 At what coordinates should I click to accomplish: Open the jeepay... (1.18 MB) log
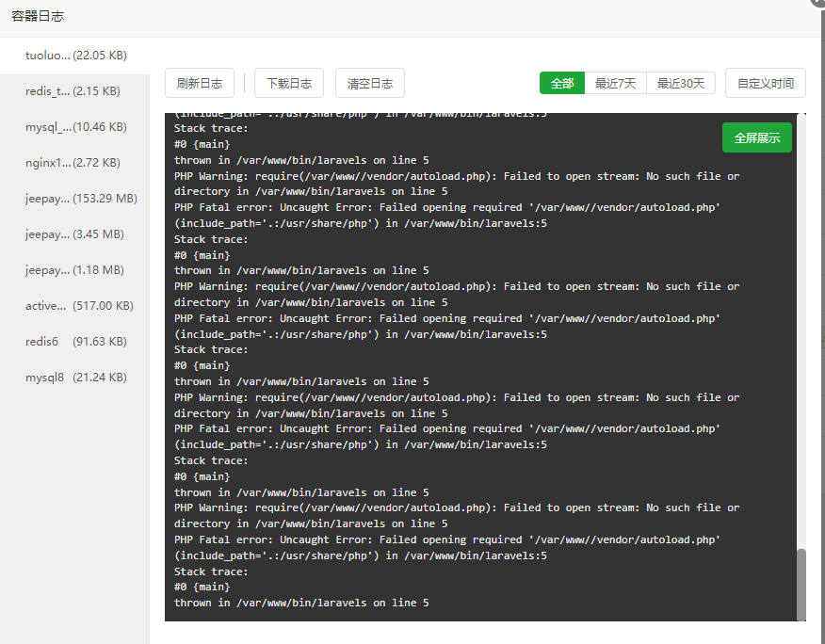pos(74,270)
